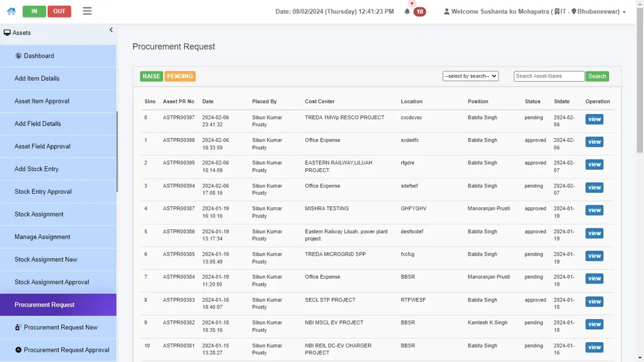View request ASTPR00395
644x362 pixels.
click(x=594, y=164)
